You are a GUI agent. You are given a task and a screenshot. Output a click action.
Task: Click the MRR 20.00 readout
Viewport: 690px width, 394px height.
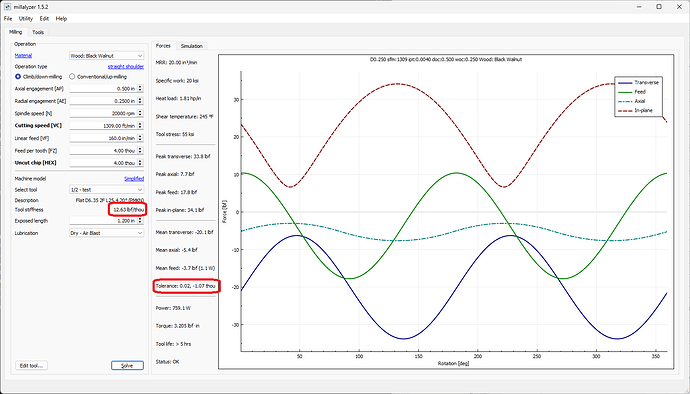(176, 63)
